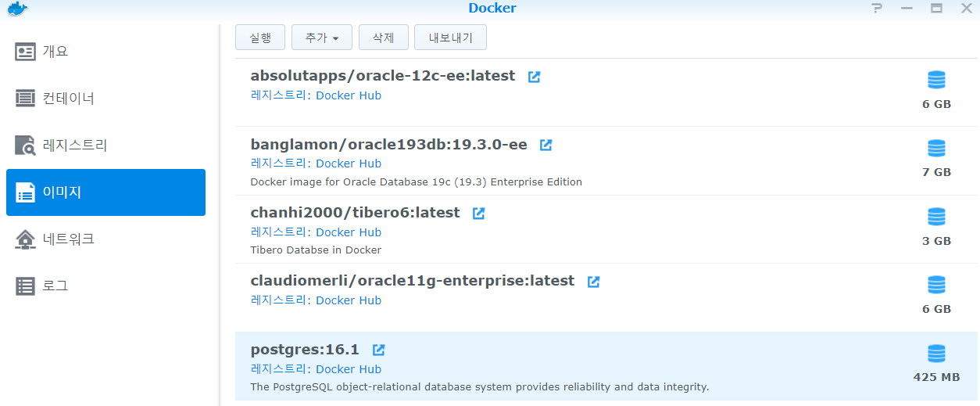Switch to the 로그 log section
The image size is (980, 406).
pyautogui.click(x=106, y=286)
